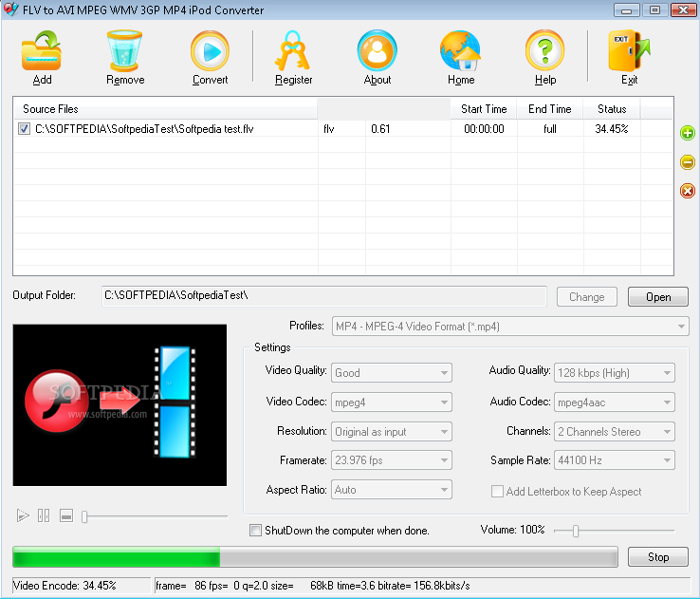Start conversion with the Convert icon

pos(210,51)
